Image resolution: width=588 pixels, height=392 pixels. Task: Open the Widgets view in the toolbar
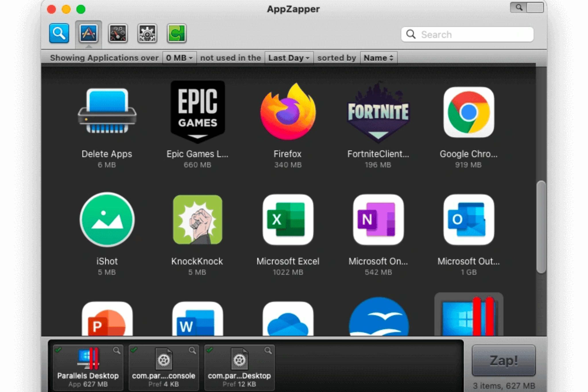pyautogui.click(x=118, y=34)
